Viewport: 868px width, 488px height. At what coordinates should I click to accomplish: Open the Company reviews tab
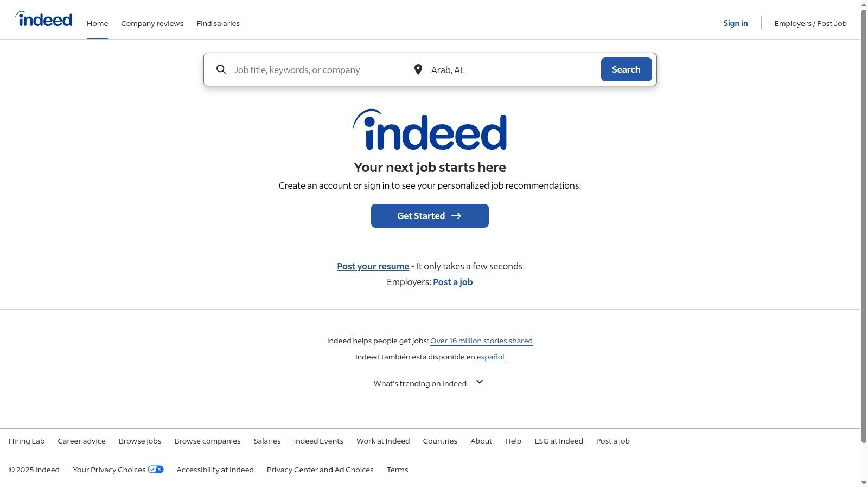click(x=152, y=23)
